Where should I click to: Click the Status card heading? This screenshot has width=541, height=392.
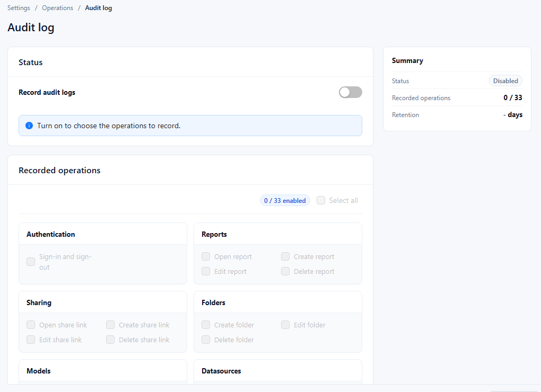31,63
